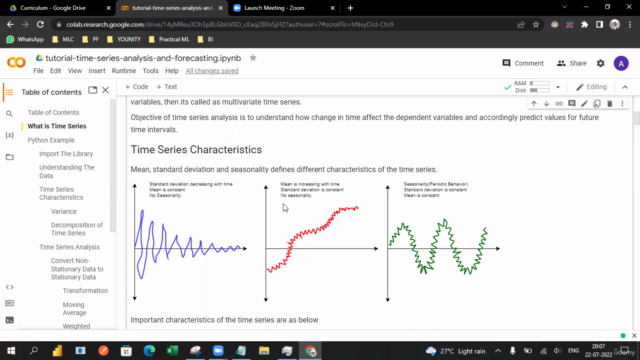Switch to Curriculum - Google Drive tab
Image resolution: width=640 pixels, height=360 pixels.
click(53, 8)
